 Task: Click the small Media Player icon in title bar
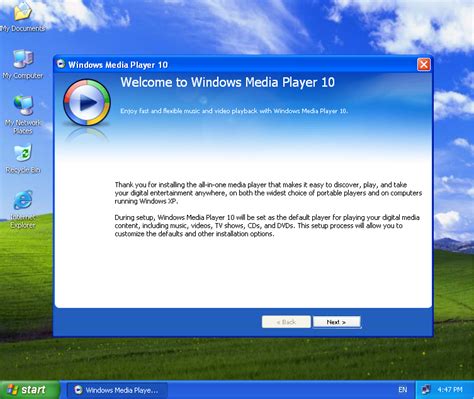[61, 64]
